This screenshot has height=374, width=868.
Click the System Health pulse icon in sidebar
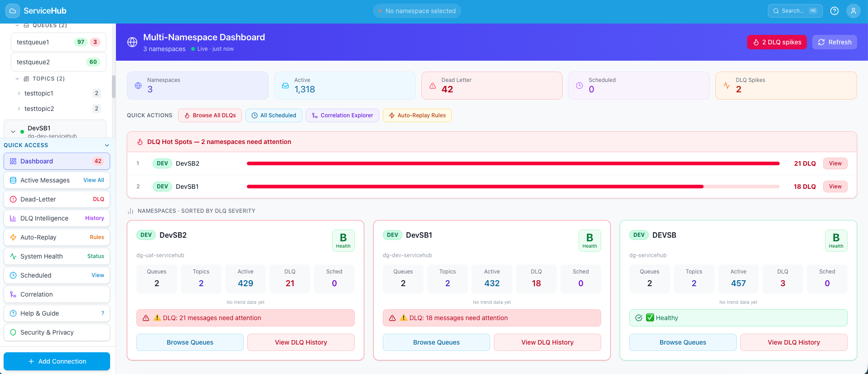[13, 256]
